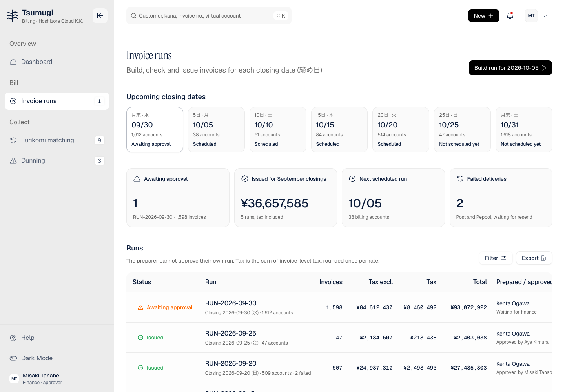Screen dimensions: 565x392
Task: Click Build run for 2026-10-05
Action: pos(510,68)
